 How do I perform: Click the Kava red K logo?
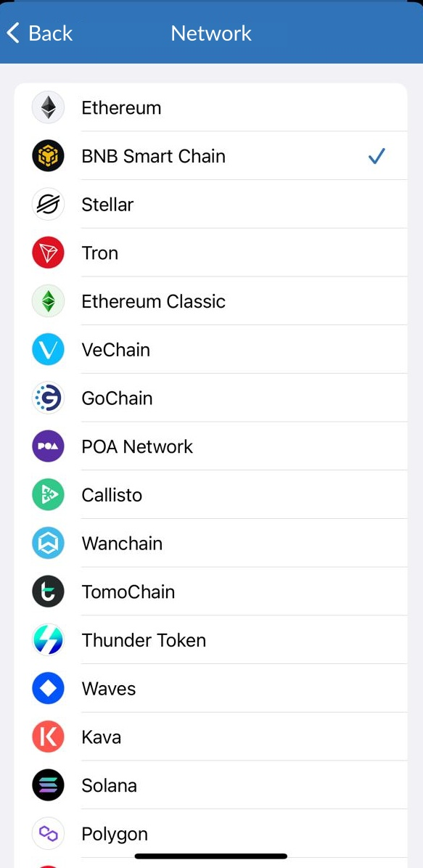tap(47, 737)
